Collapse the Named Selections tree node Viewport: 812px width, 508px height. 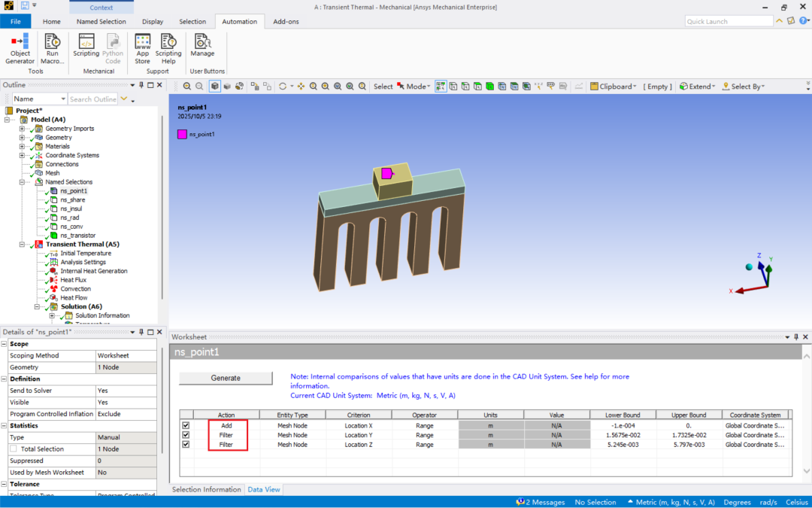click(22, 182)
